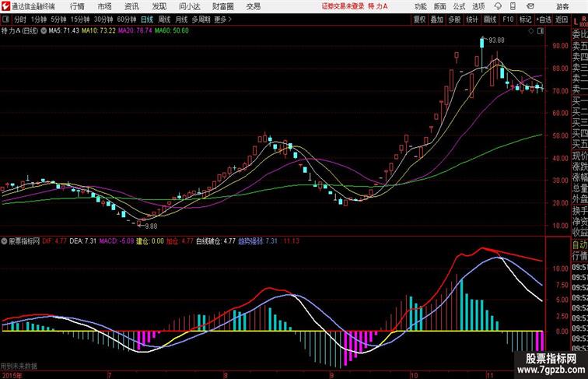This screenshot has width=588, height=379.
Task: Expand 更多 period options
Action: tap(222, 19)
